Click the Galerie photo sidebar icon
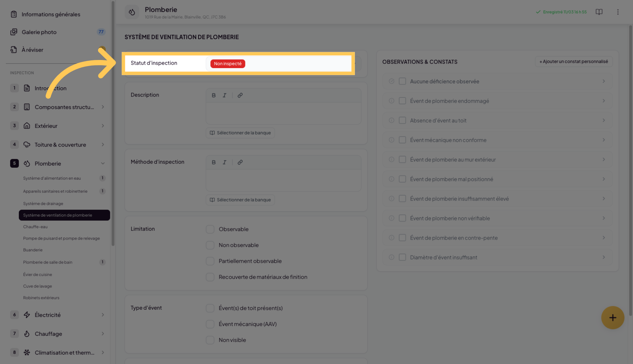 (x=14, y=32)
